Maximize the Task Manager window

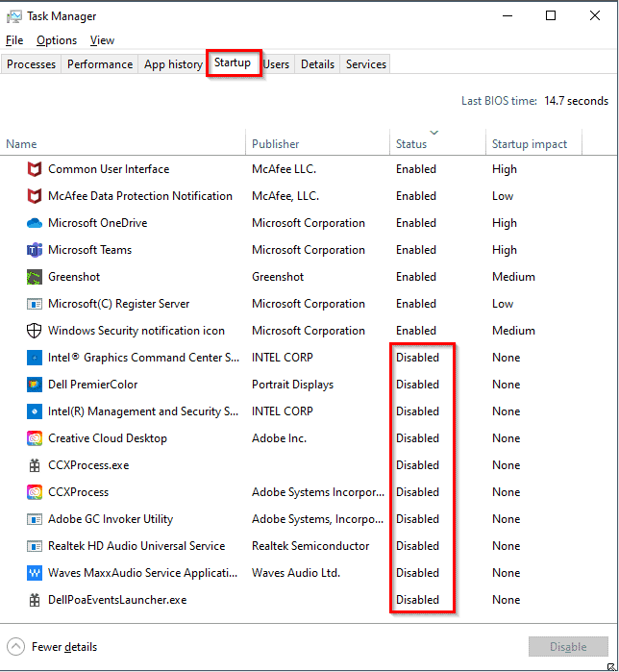pyautogui.click(x=551, y=15)
